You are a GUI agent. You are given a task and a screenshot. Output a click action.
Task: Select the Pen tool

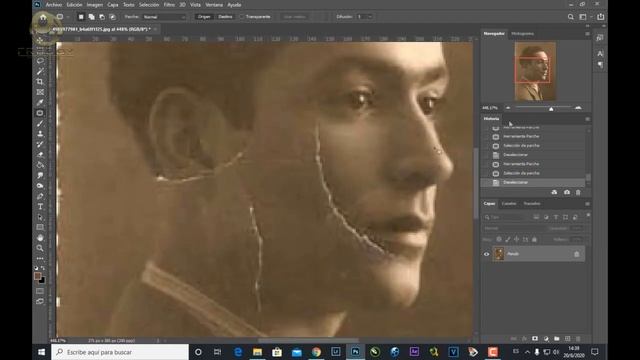click(x=40, y=196)
